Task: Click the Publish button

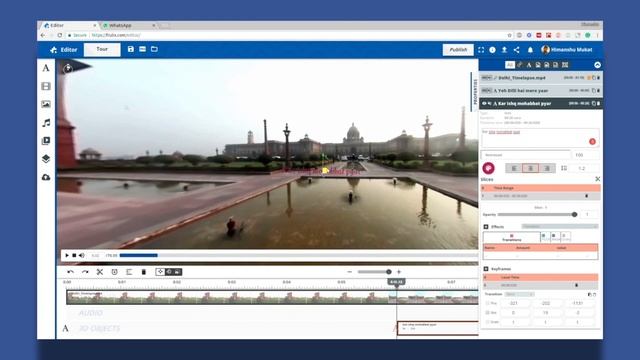Action: pyautogui.click(x=458, y=50)
